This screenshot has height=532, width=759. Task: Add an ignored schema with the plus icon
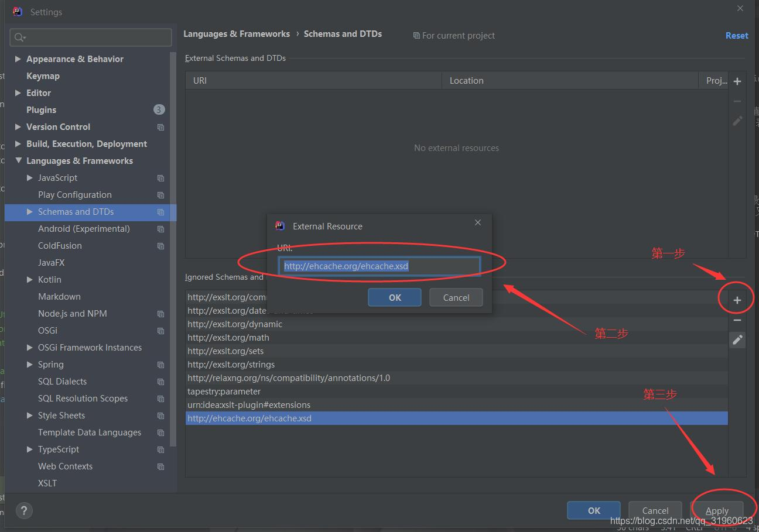pyautogui.click(x=737, y=300)
